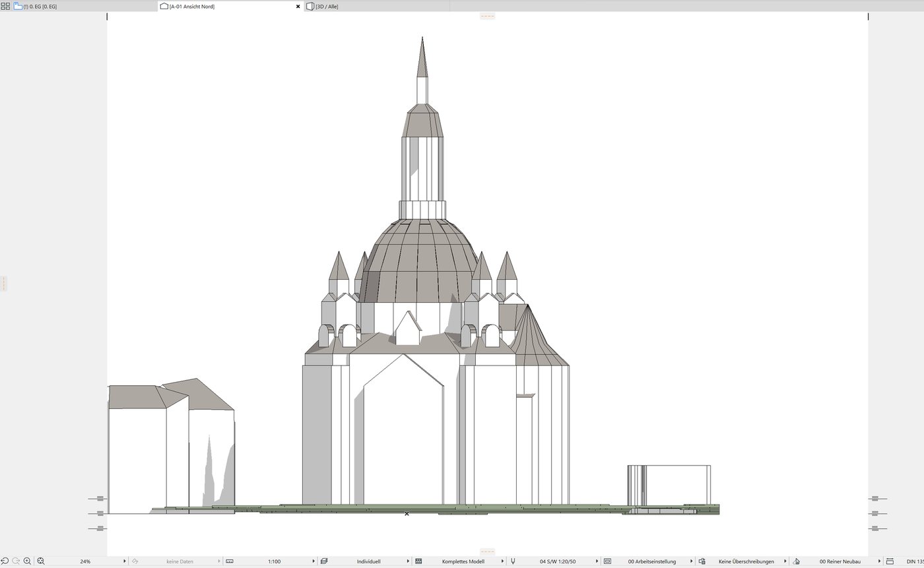Click Keine Überschreibungen text
The height and width of the screenshot is (568, 924).
tap(746, 561)
